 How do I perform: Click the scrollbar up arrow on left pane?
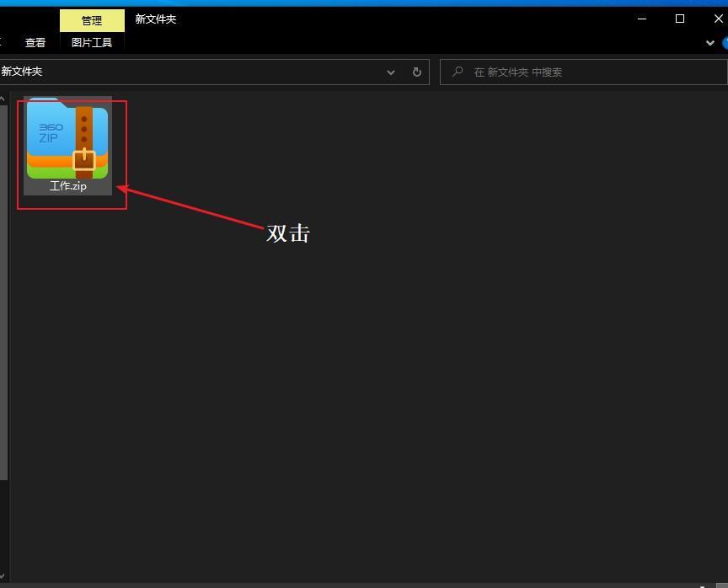click(3, 99)
